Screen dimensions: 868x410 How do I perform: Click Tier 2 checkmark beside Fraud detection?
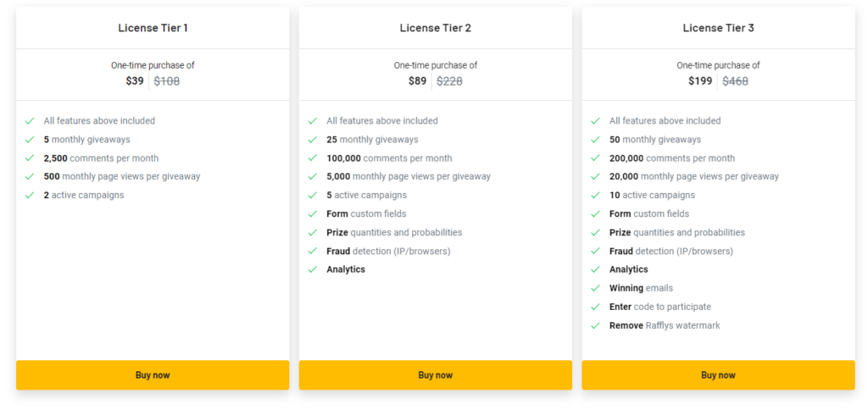(x=313, y=252)
